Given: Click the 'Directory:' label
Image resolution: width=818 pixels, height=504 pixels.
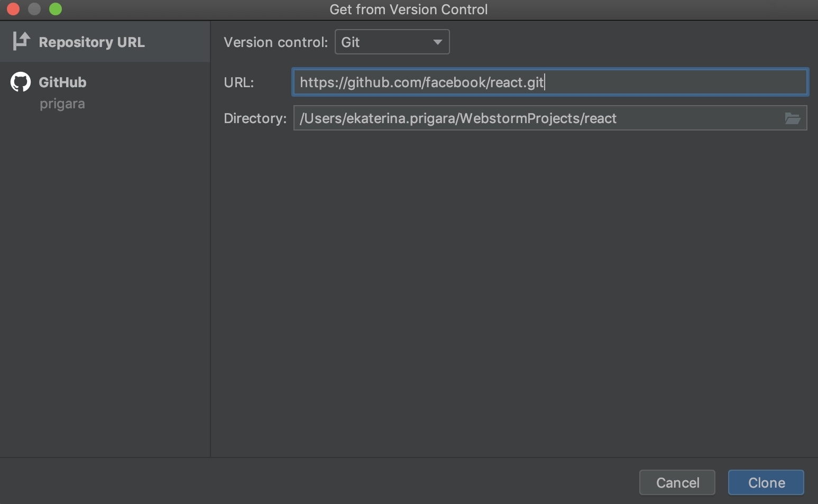Looking at the screenshot, I should 255,118.
